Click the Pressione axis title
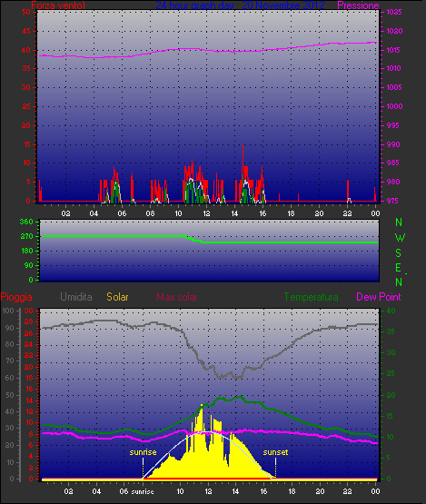 click(358, 5)
